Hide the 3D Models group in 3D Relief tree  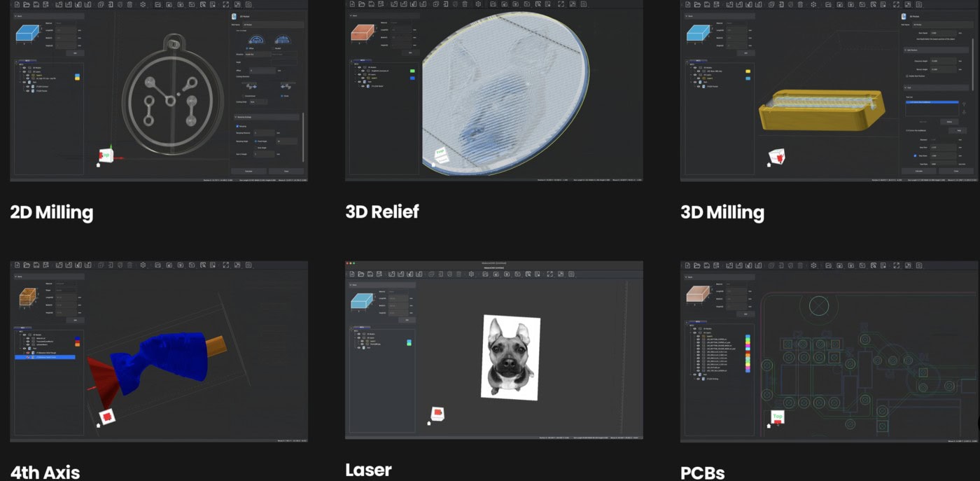pos(358,68)
